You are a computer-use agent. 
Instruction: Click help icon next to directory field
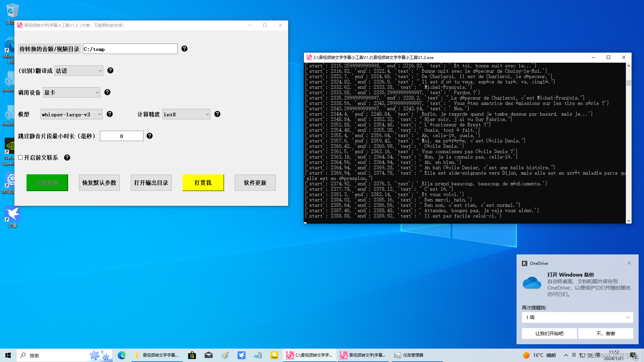[184, 49]
